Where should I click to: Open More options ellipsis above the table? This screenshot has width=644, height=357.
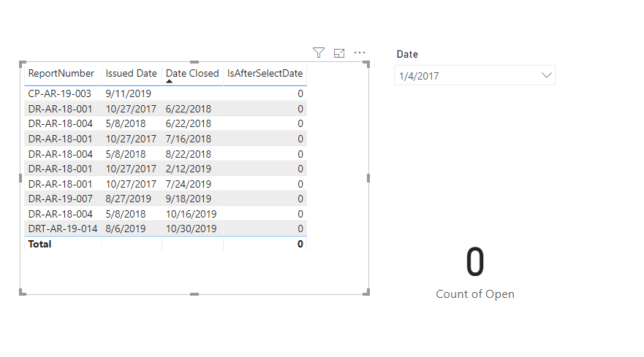coord(360,53)
